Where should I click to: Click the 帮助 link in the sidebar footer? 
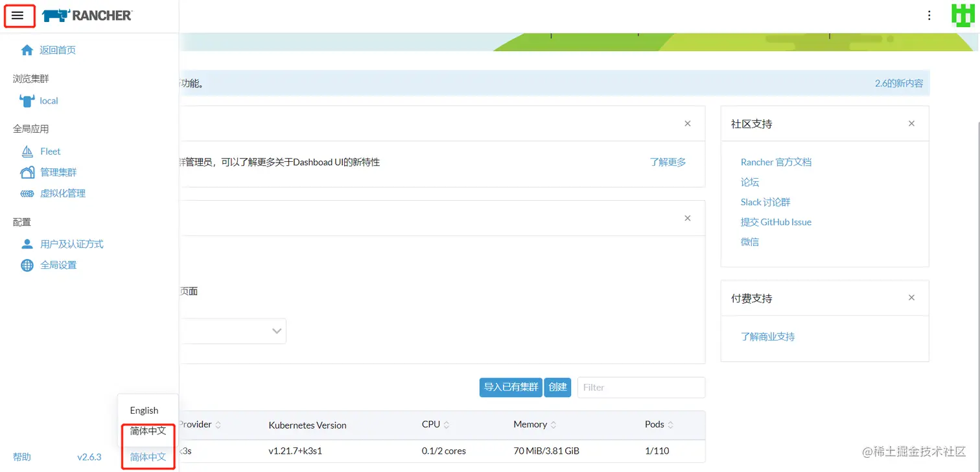[x=22, y=457]
